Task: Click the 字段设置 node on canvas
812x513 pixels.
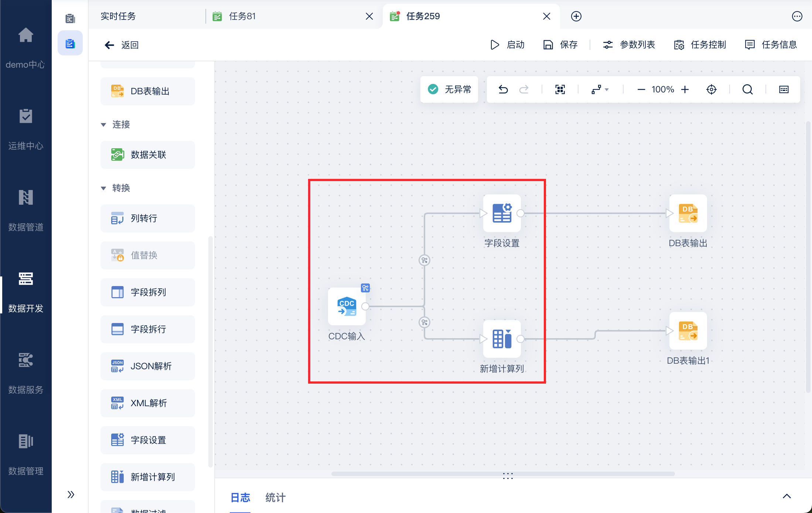Action: click(502, 214)
